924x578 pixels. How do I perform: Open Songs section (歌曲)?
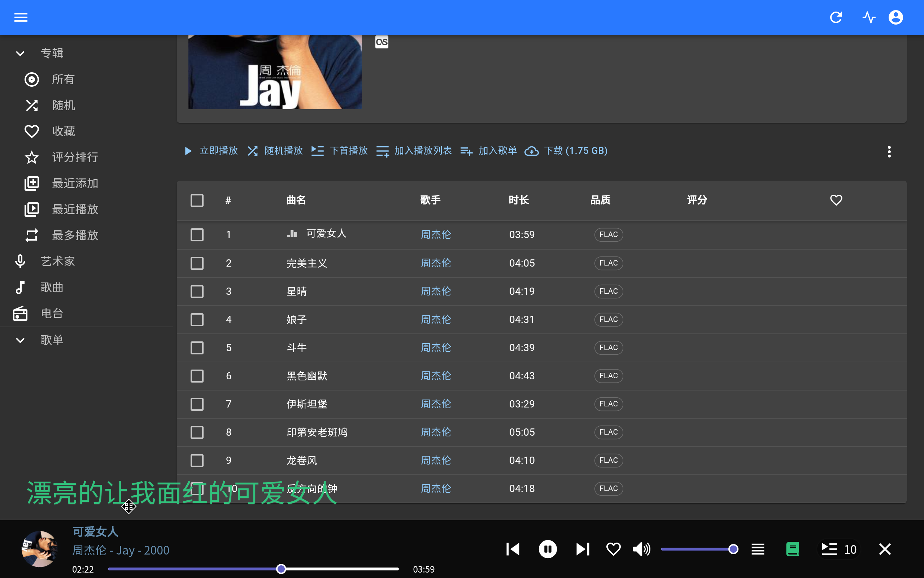(87, 287)
